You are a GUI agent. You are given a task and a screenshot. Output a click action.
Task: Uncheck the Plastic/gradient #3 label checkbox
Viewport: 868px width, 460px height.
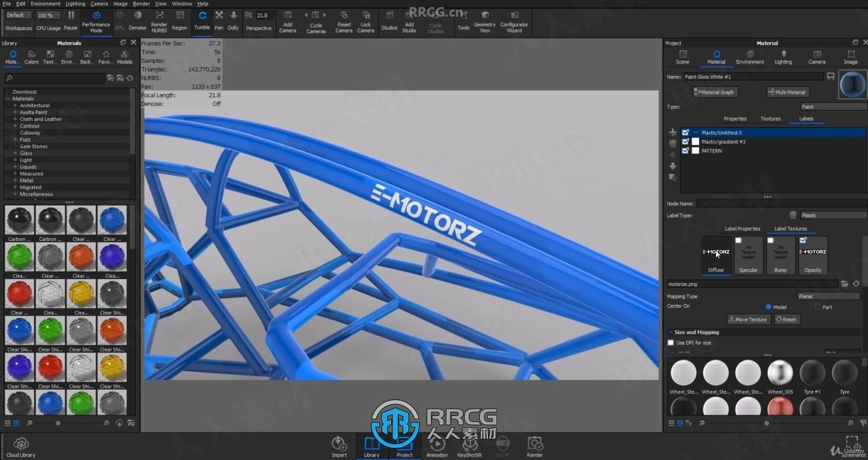(x=685, y=142)
